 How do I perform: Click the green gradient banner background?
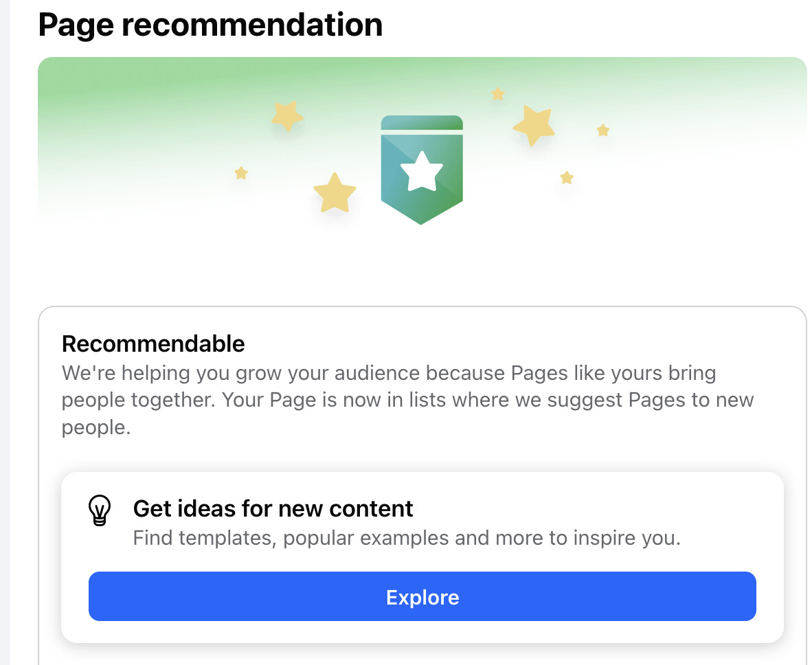pyautogui.click(x=137, y=103)
